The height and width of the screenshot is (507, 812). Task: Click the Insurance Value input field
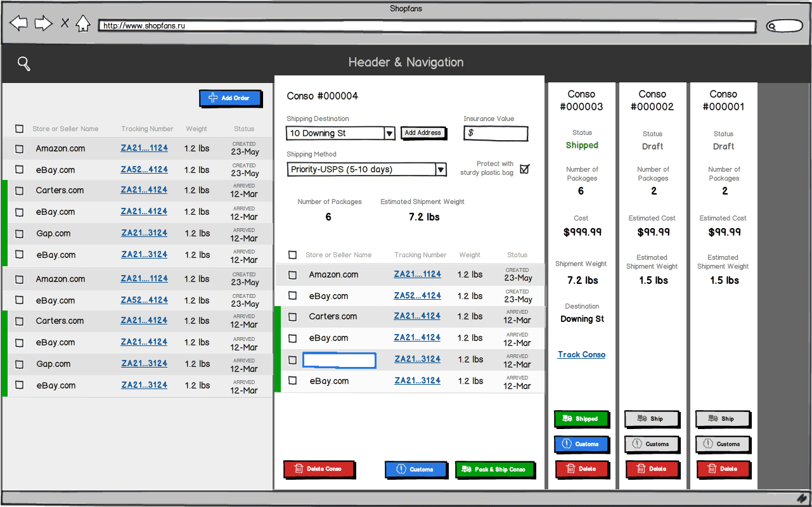[x=495, y=134]
